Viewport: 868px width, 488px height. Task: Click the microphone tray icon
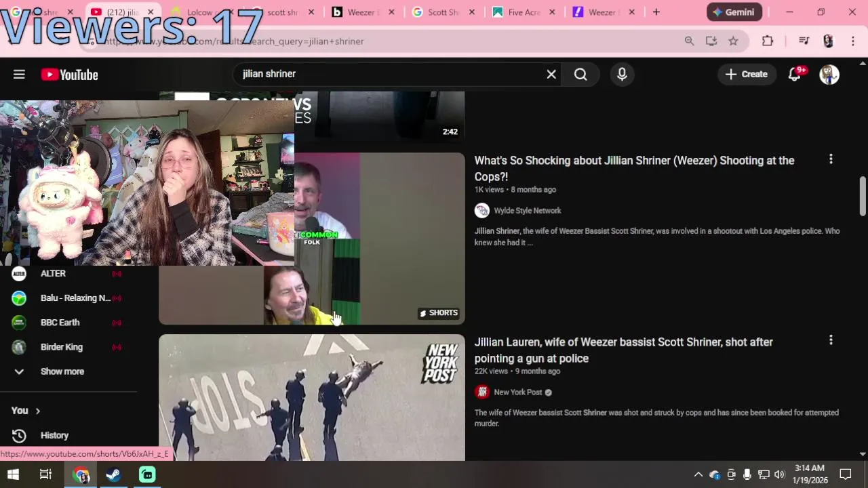(747, 474)
